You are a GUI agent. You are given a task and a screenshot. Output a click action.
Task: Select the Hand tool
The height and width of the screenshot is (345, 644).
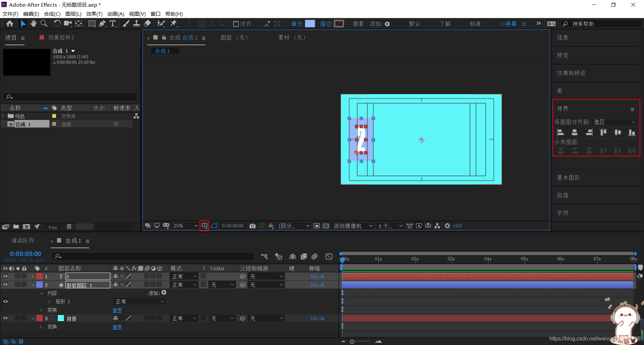34,23
